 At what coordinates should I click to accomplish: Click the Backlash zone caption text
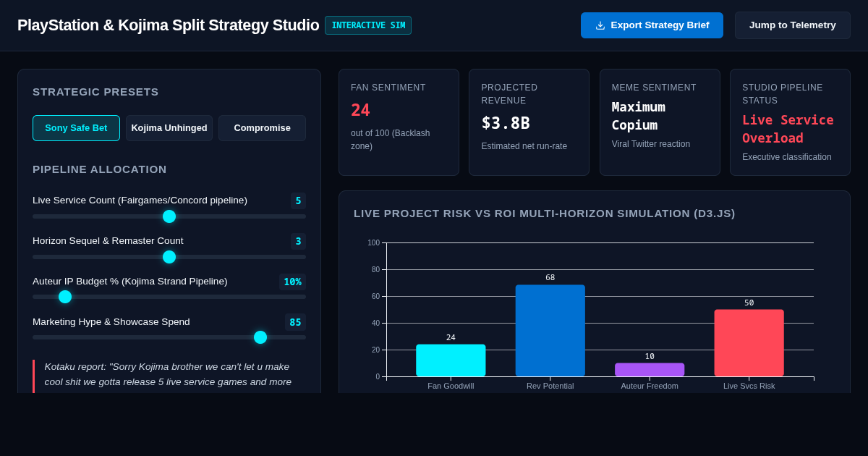pyautogui.click(x=391, y=140)
